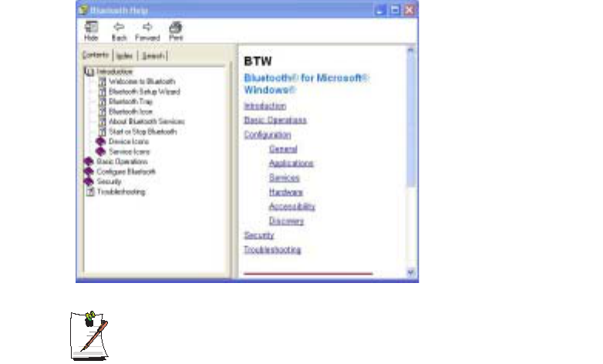Click the purple book icon beside Service Icons
Image resolution: width=603 pixels, height=364 pixels.
tap(101, 152)
